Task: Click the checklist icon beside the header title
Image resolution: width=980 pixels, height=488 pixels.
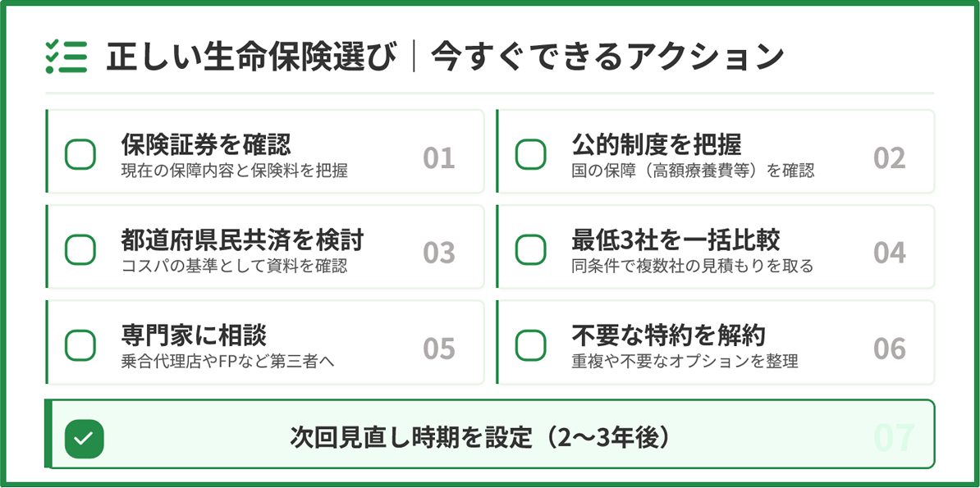Action: click(66, 56)
